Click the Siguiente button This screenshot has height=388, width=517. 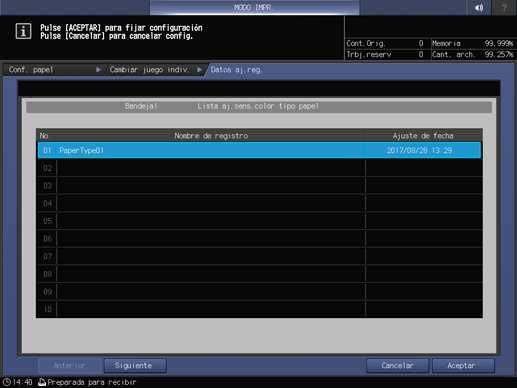(135, 366)
